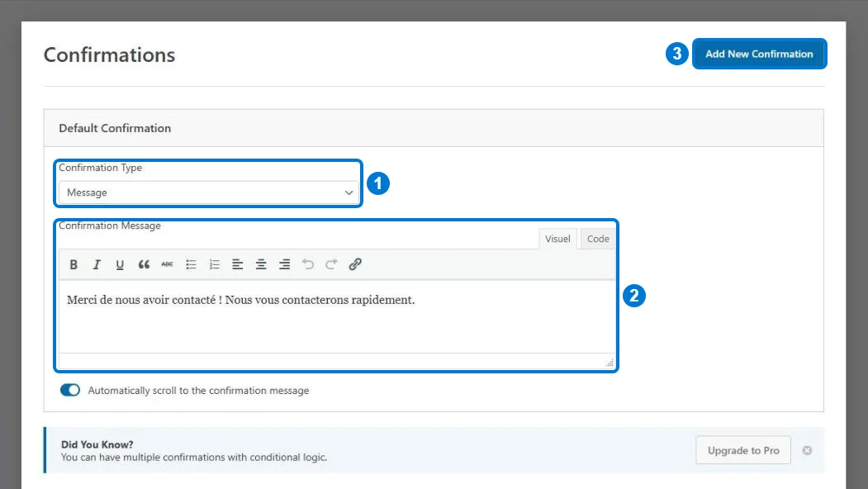
Task: Switch to the Visuel editor tab
Action: click(557, 239)
